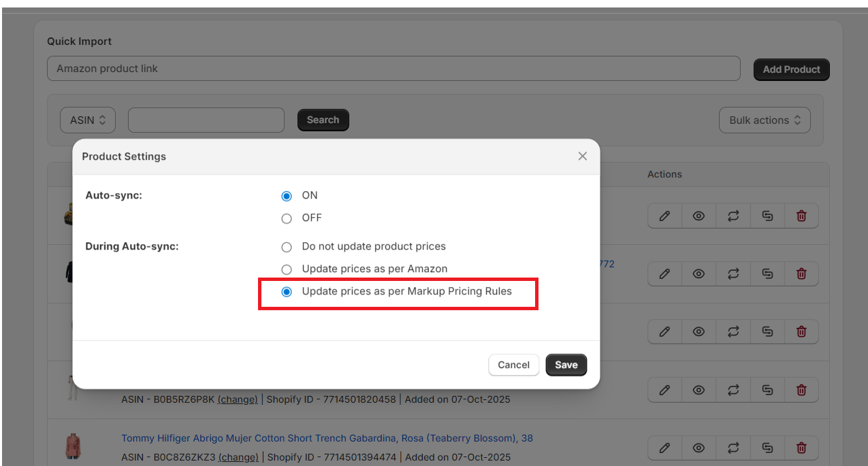Click pencil icon in row ending 772
This screenshot has height=466, width=868.
click(664, 273)
